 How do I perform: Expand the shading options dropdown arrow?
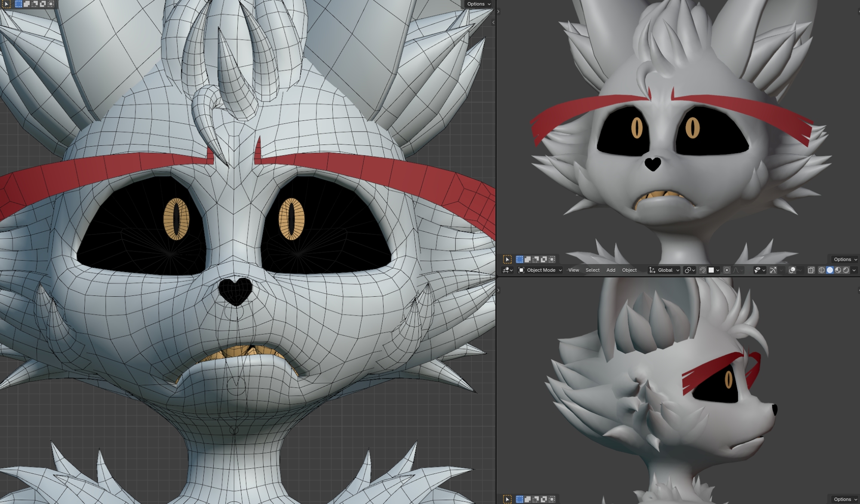tap(854, 270)
